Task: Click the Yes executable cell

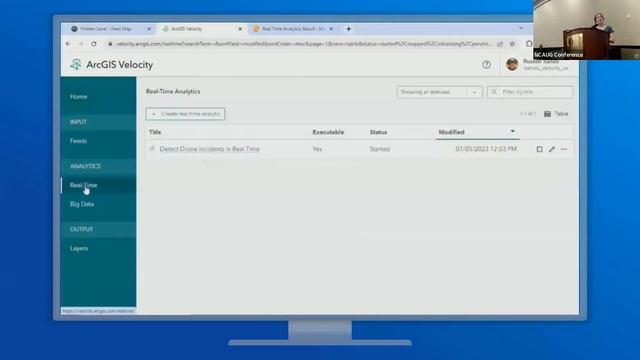Action: pos(317,149)
